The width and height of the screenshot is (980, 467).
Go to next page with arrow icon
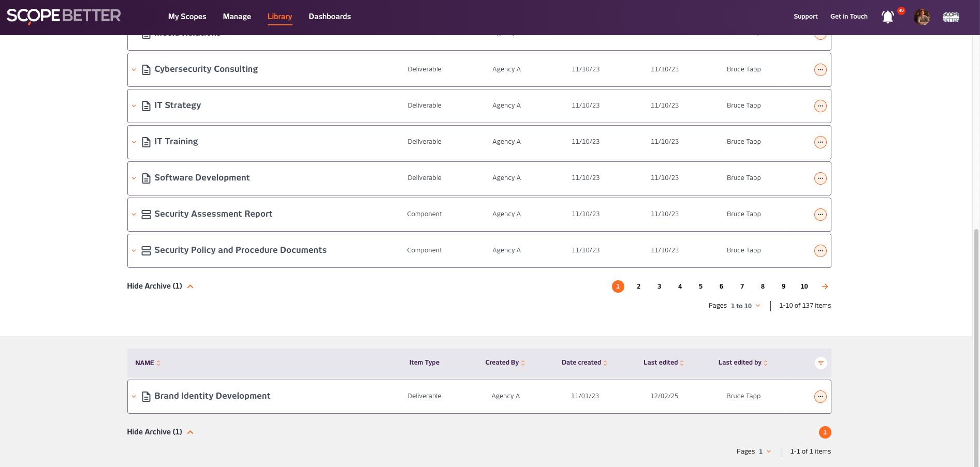coord(825,287)
